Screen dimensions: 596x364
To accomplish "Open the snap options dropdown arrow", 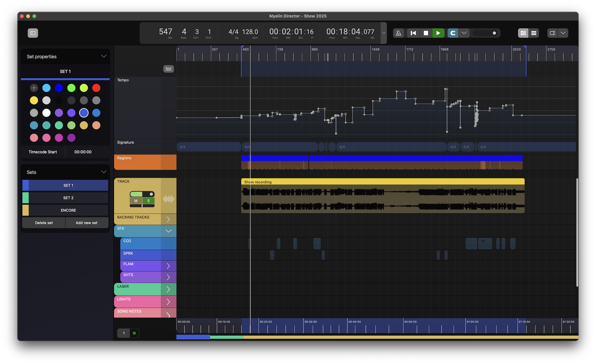I will pos(464,33).
